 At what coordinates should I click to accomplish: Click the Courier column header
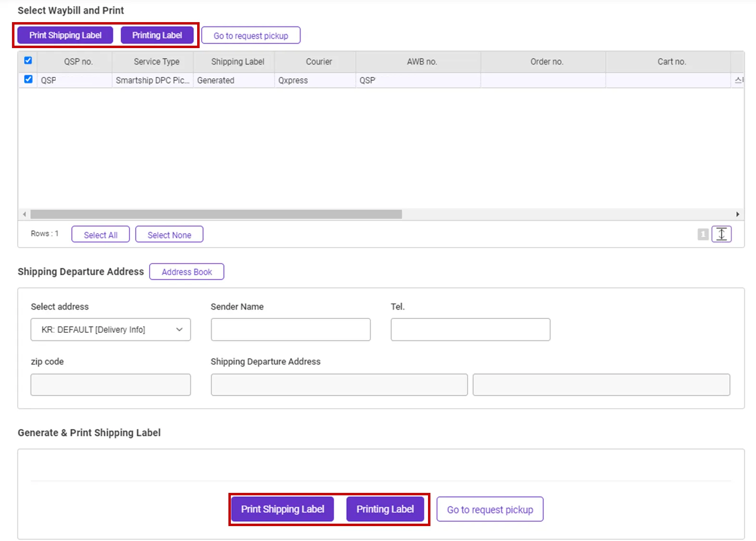(x=315, y=62)
